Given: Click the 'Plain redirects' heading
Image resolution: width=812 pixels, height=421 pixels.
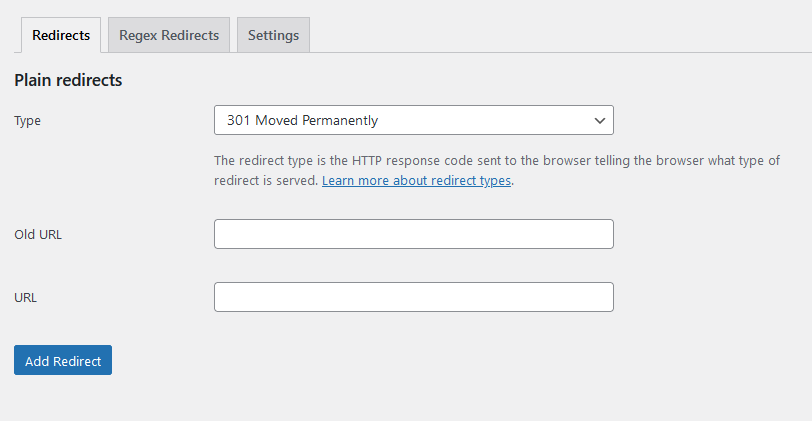Looking at the screenshot, I should [68, 80].
